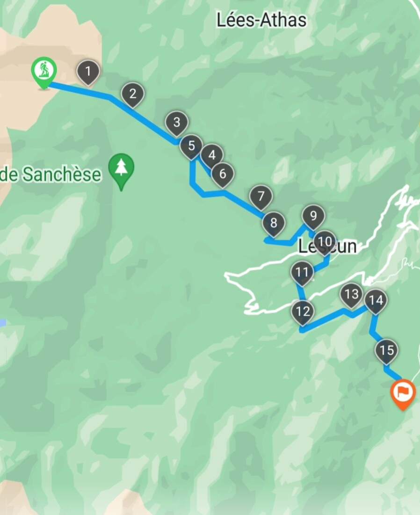Image resolution: width=420 pixels, height=515 pixels.
Task: Click the de Sanchèse place label
Action: pos(51,174)
